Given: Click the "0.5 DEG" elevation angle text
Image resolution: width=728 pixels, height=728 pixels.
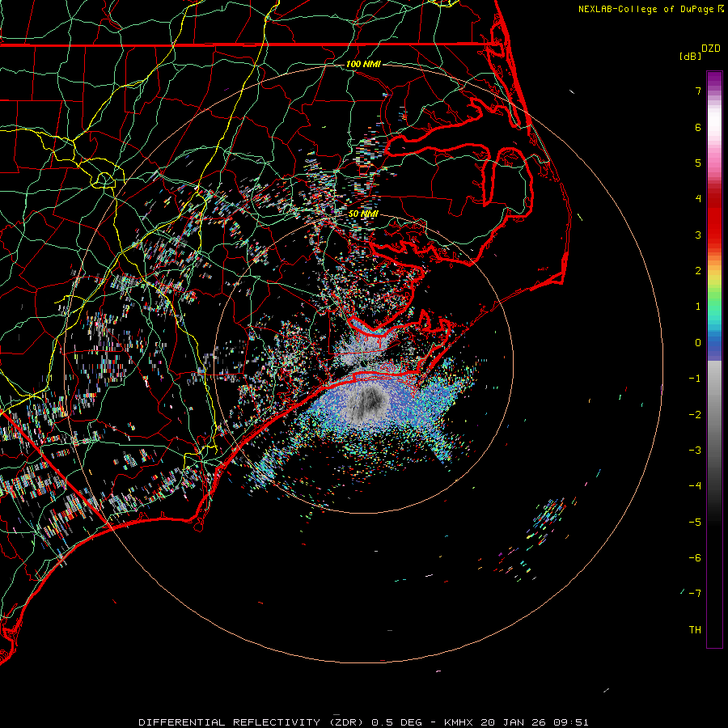Looking at the screenshot, I should (x=396, y=722).
